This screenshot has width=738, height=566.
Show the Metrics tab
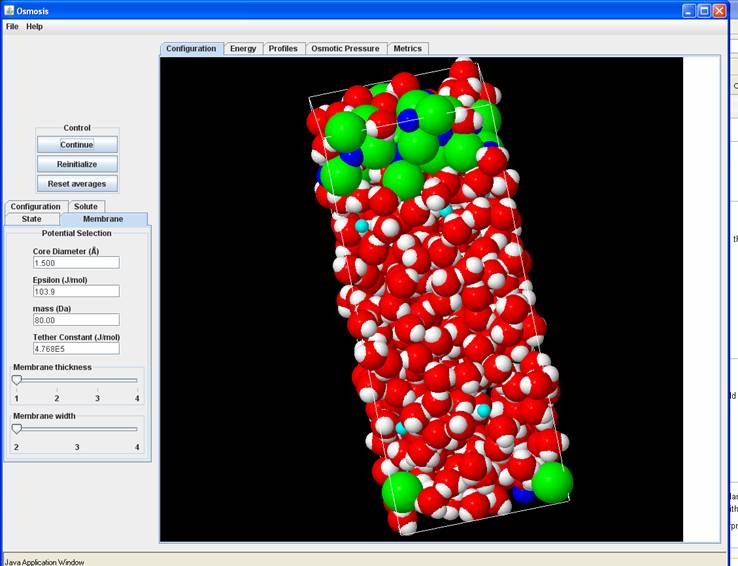(407, 48)
